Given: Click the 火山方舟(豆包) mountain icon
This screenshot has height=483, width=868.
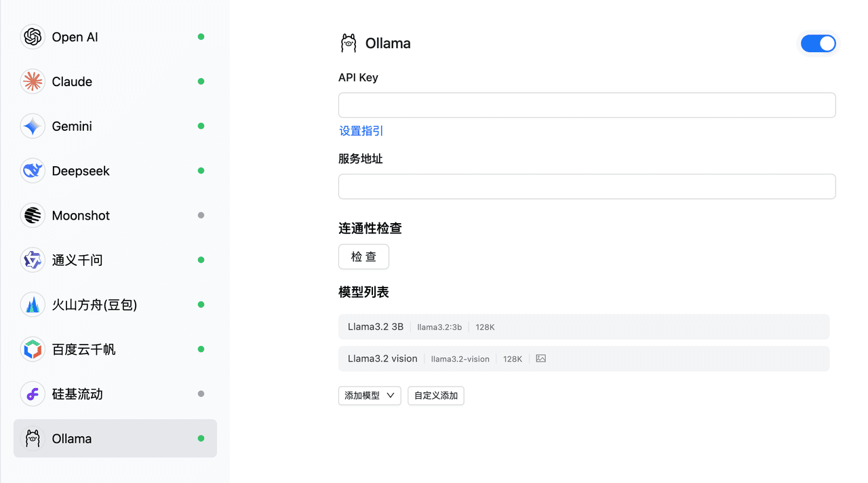Looking at the screenshot, I should point(33,305).
